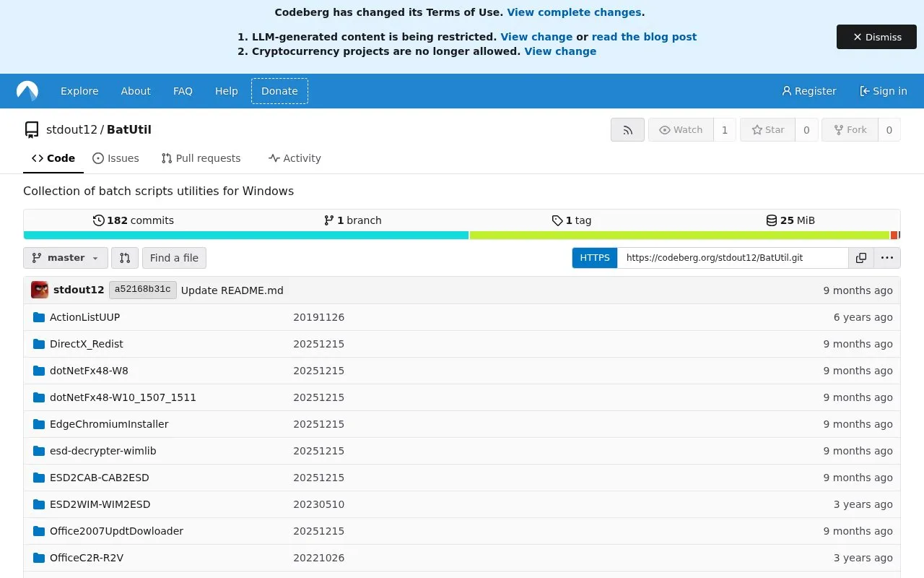Open the Codeberg home logo
The width and height of the screenshot is (924, 578).
tap(27, 91)
